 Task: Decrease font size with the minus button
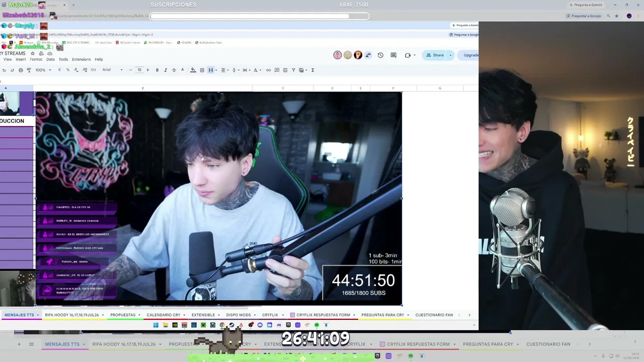pos(131,70)
